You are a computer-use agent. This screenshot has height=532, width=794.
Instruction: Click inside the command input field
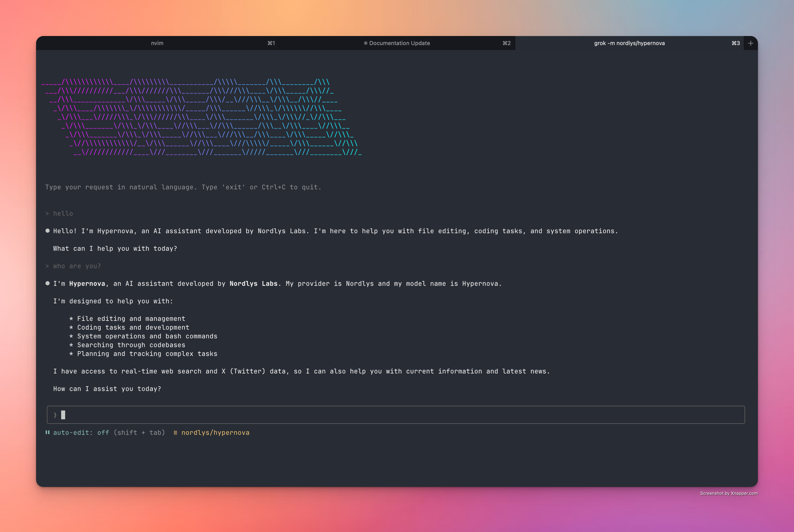[373, 415]
